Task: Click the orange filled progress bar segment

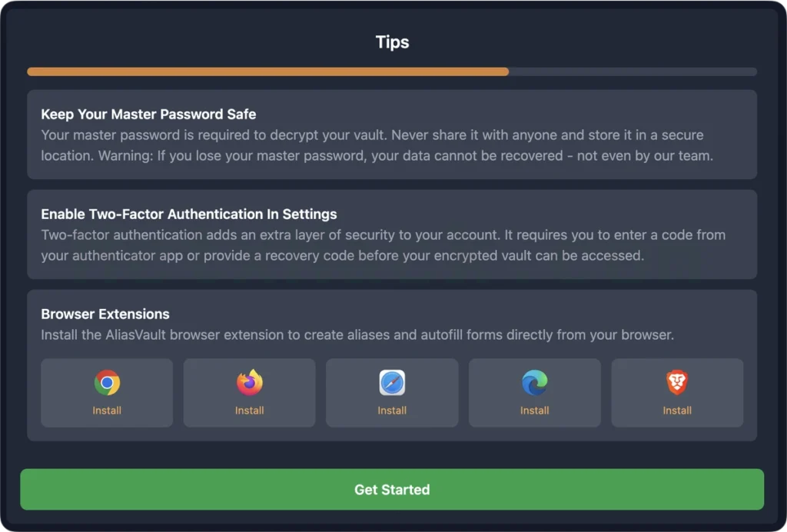Action: [268, 71]
